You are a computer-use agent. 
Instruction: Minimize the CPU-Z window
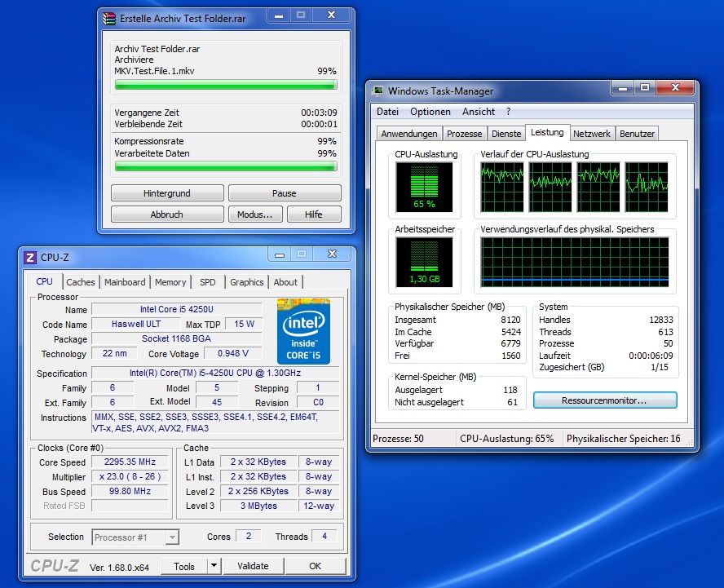280,254
